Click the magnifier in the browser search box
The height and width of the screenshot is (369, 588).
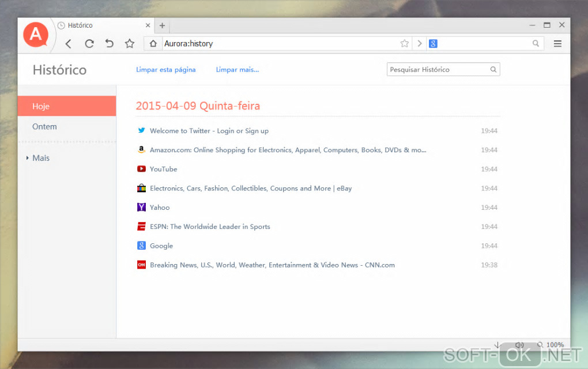(536, 43)
